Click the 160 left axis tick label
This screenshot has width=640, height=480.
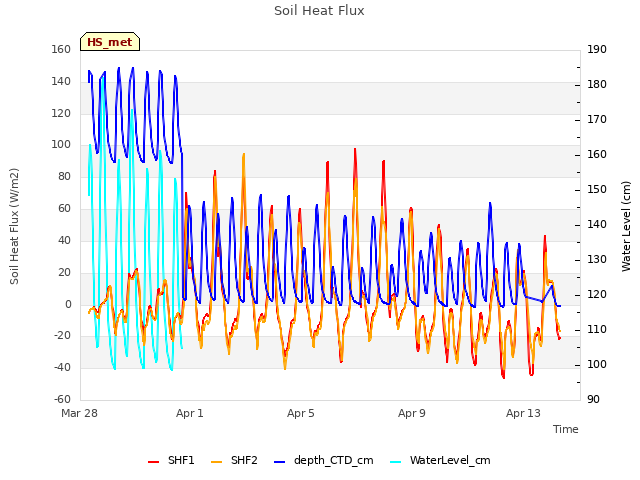pos(61,49)
